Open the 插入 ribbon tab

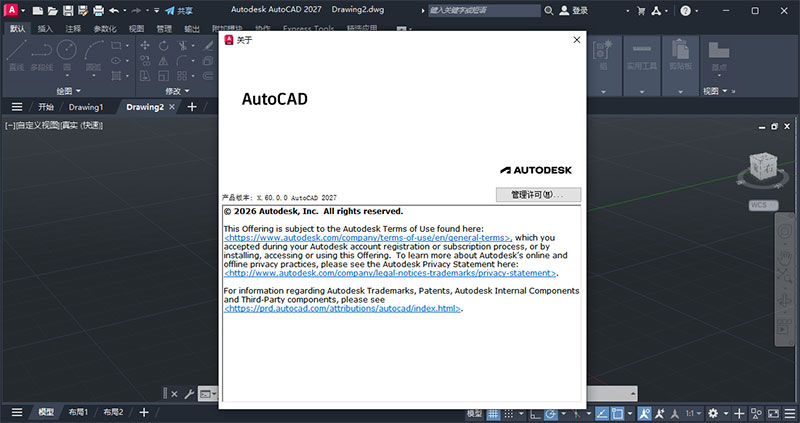[45, 29]
